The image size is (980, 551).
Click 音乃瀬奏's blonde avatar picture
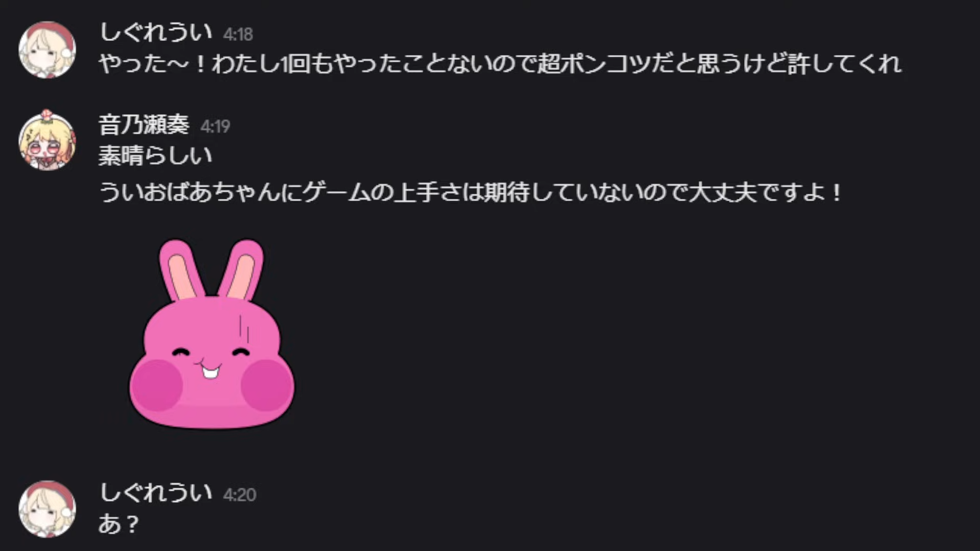point(47,140)
